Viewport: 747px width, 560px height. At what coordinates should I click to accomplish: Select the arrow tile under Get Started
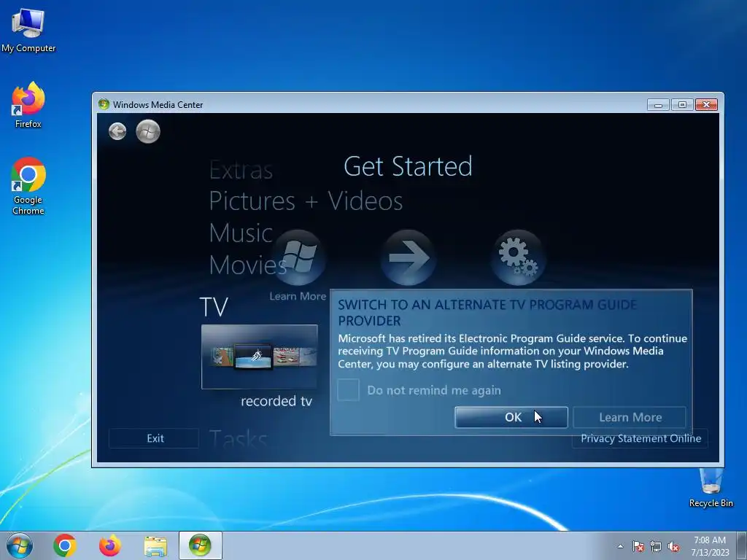408,257
